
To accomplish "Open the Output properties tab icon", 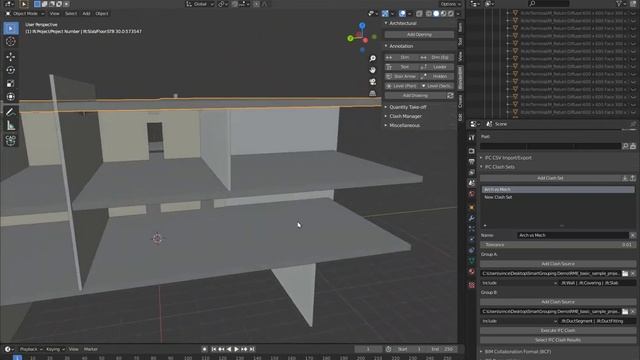I will click(x=472, y=162).
